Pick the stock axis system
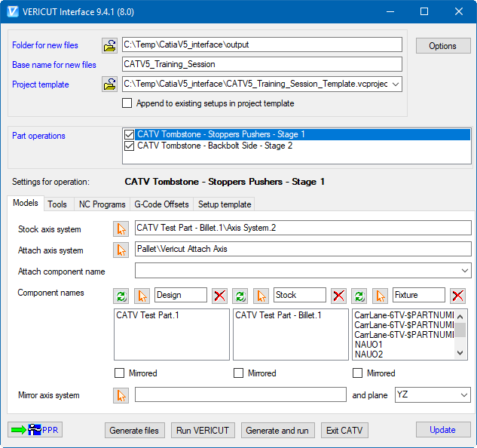 121,229
